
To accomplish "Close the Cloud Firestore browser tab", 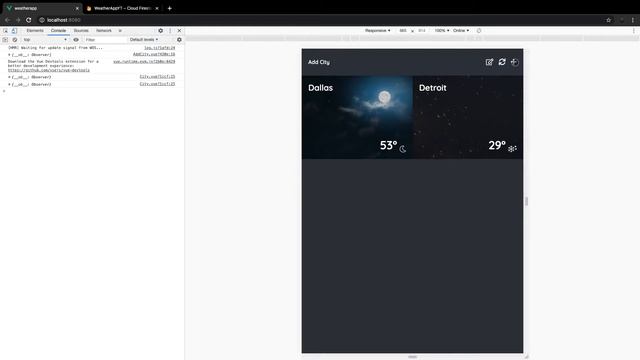I will pyautogui.click(x=157, y=8).
